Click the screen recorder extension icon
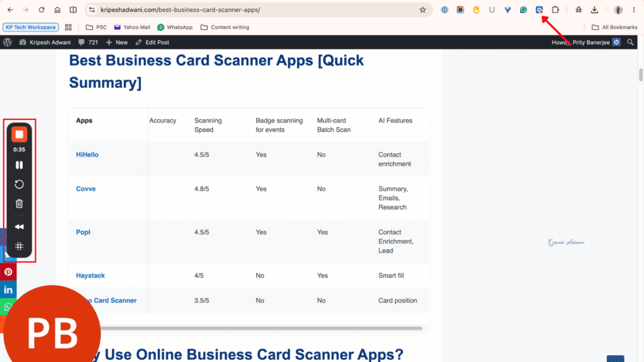 click(539, 10)
